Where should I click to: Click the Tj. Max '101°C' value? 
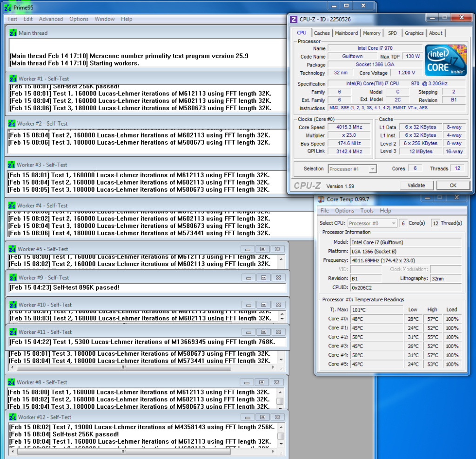click(x=377, y=310)
